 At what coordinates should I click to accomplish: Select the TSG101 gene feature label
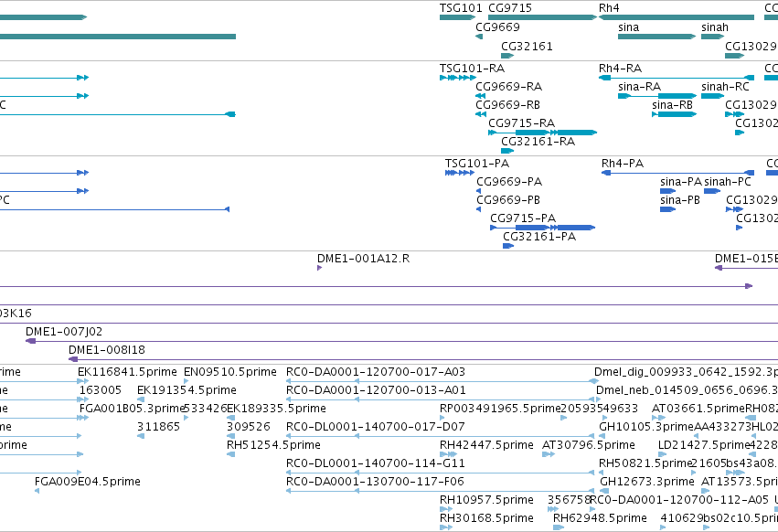tap(461, 8)
